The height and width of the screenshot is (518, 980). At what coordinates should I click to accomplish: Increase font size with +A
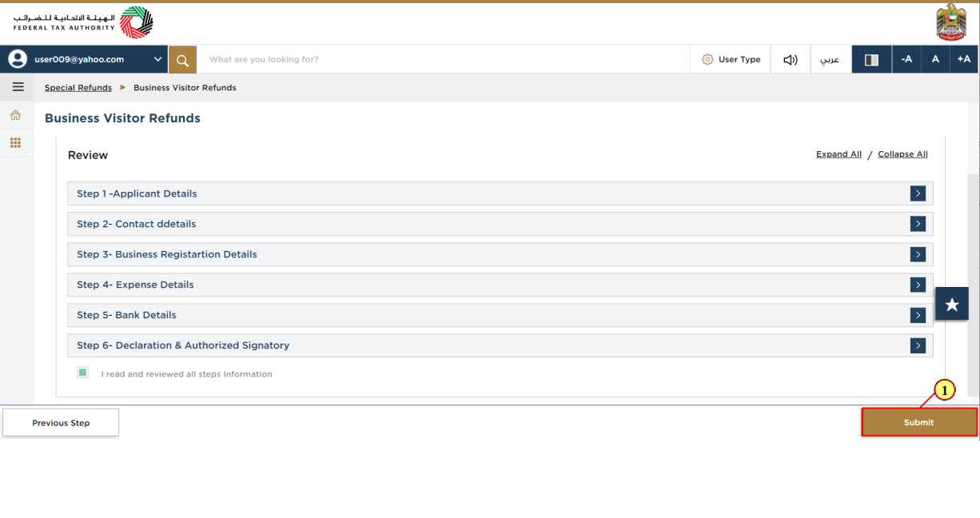coord(964,60)
